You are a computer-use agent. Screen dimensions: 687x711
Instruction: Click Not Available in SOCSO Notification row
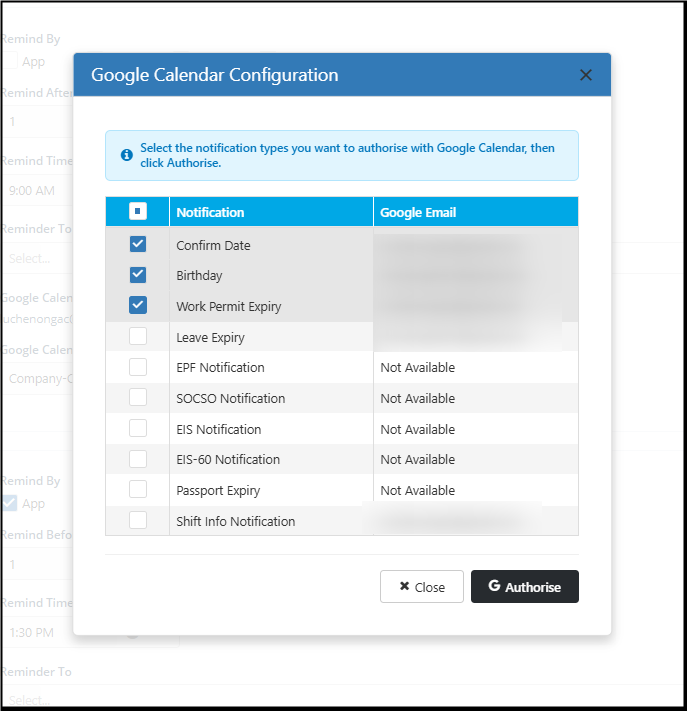[x=418, y=398]
